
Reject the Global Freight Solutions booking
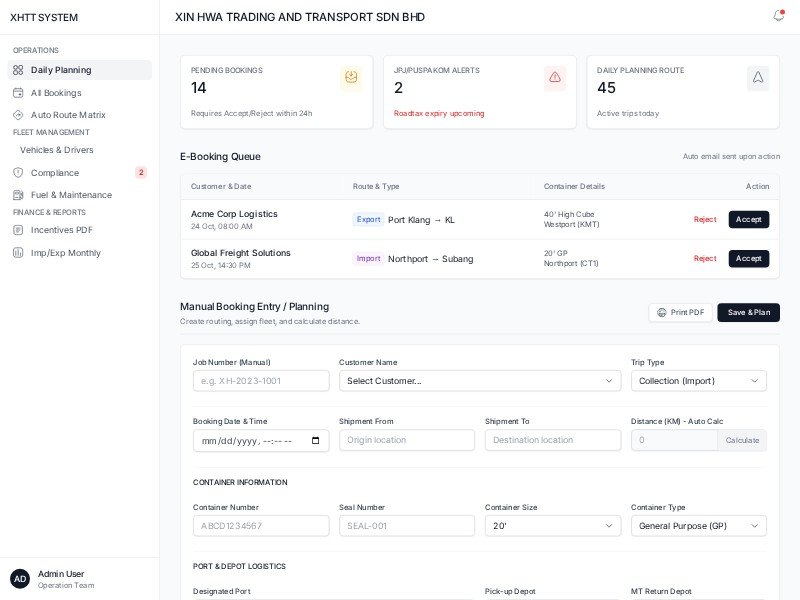click(705, 259)
